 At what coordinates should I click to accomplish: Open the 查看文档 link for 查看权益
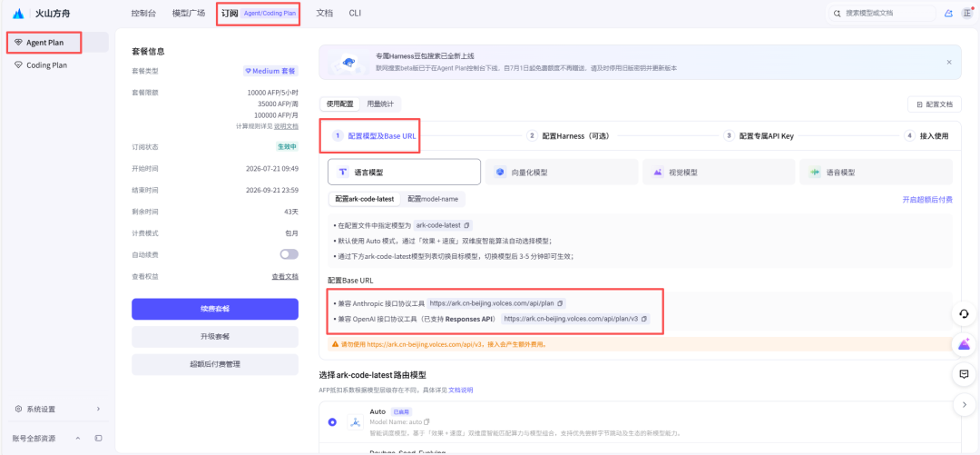[285, 277]
